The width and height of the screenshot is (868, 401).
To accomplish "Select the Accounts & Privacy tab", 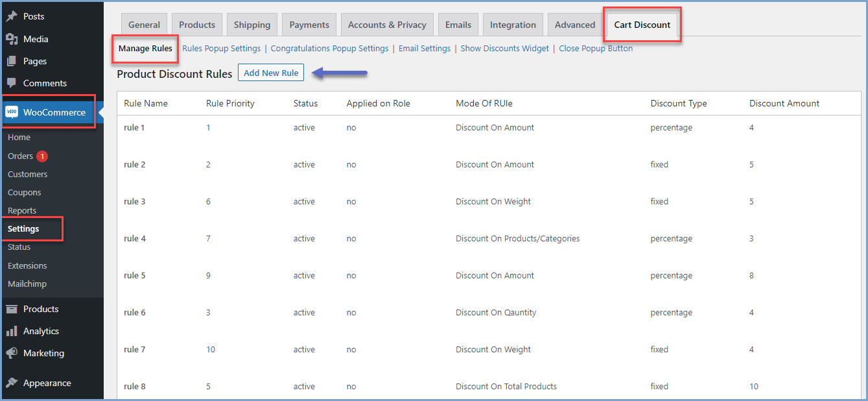I will [387, 25].
